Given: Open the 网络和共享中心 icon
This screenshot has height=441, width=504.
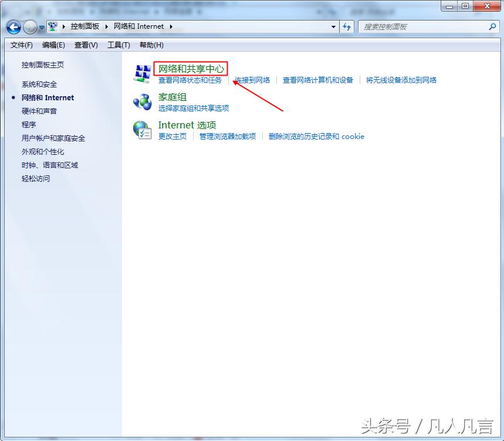Looking at the screenshot, I should click(x=142, y=72).
